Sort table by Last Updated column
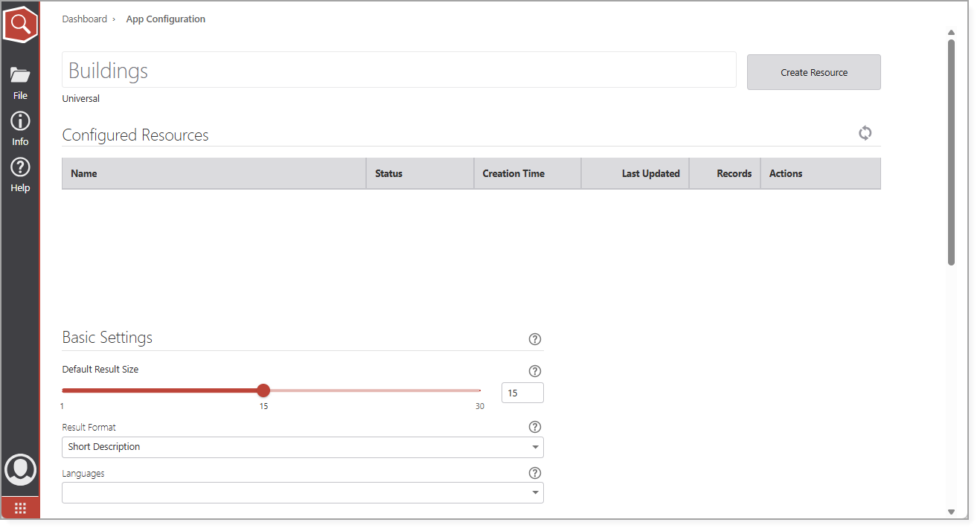The width and height of the screenshot is (980, 531). pos(635,173)
